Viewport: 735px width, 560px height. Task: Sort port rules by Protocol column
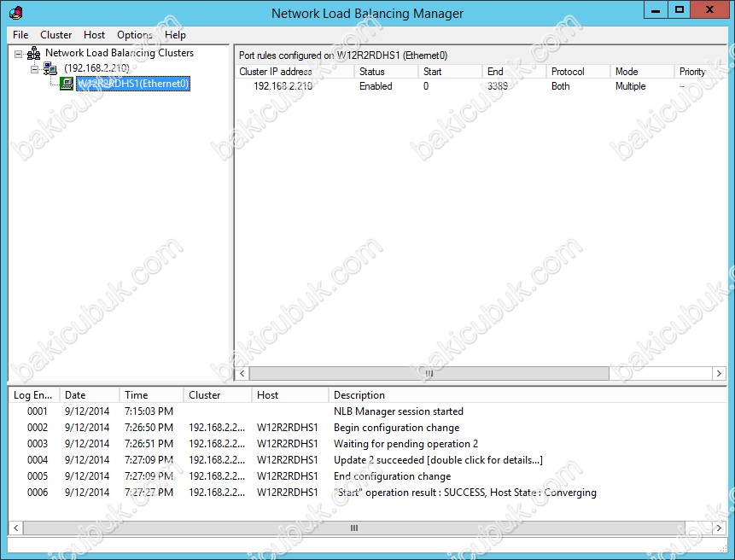pos(578,71)
